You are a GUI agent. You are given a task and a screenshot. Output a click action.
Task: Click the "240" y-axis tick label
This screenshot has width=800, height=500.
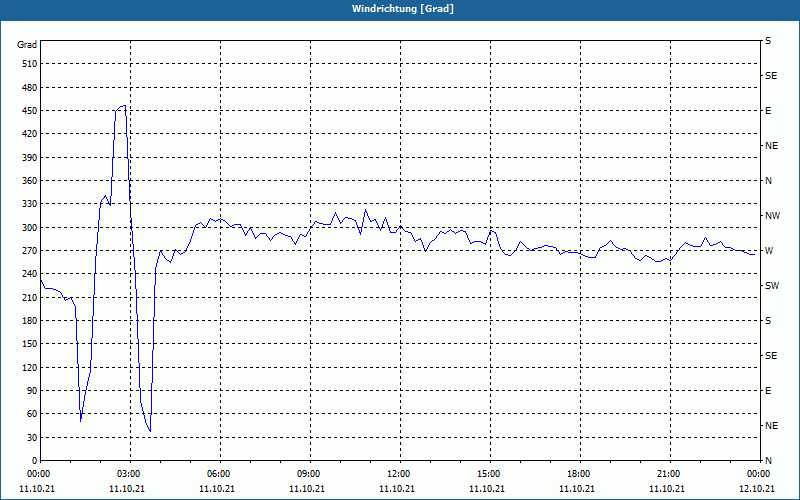(30, 274)
